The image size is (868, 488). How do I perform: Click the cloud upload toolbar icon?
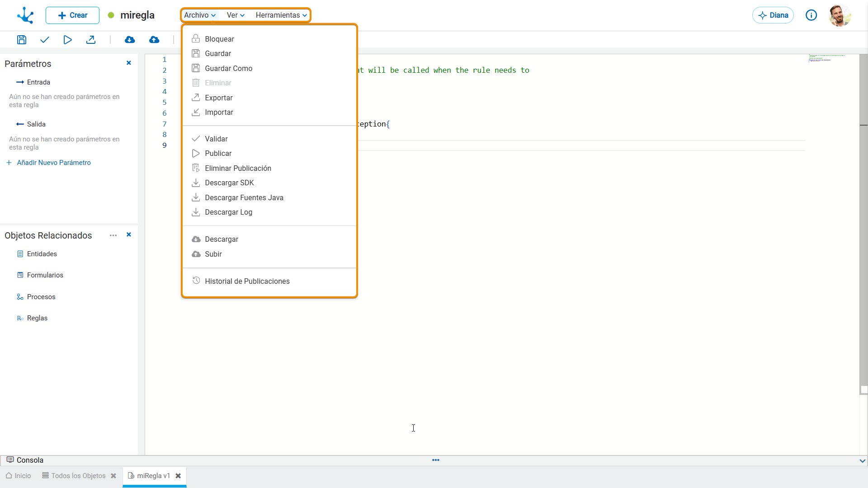click(154, 40)
